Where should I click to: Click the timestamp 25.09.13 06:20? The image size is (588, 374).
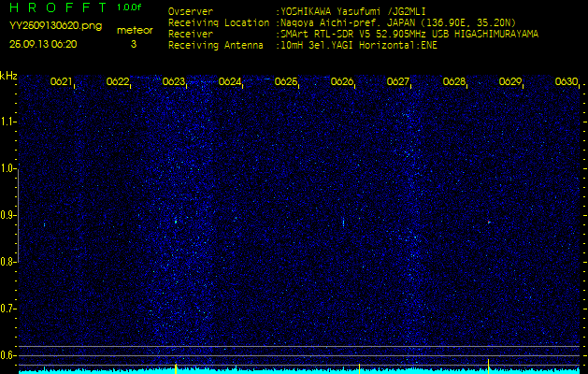pyautogui.click(x=43, y=44)
